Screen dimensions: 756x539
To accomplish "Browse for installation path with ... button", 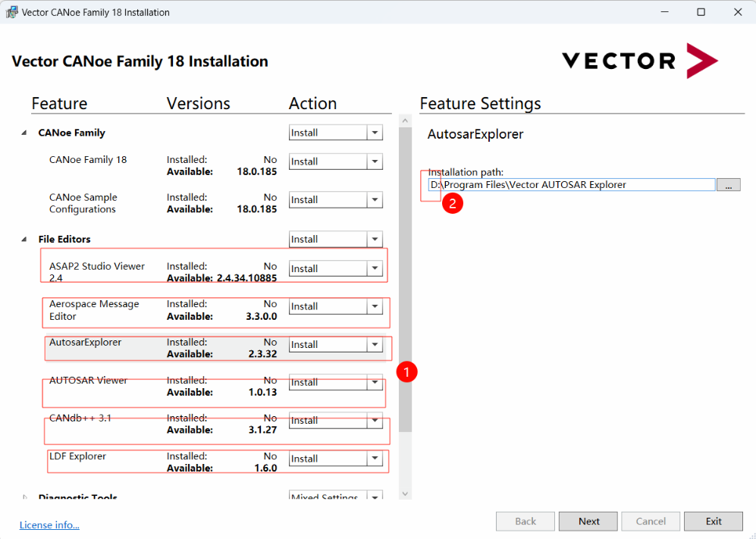I will click(x=729, y=185).
